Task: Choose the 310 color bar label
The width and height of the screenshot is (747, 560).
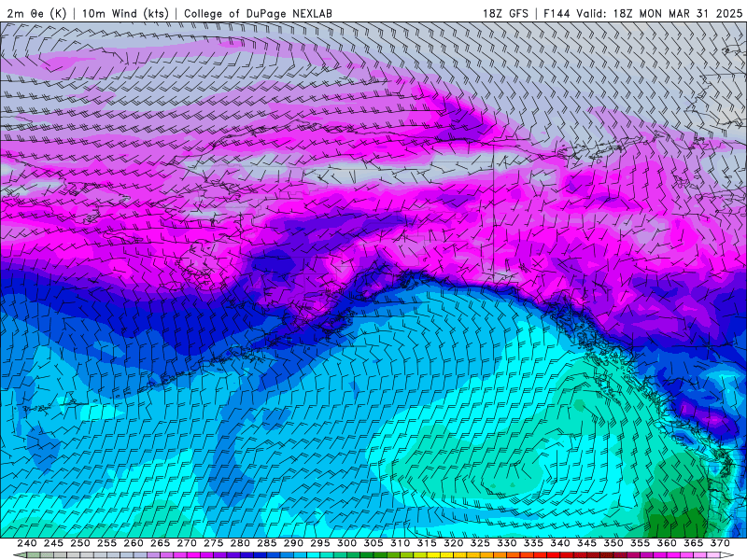Action: 401,543
